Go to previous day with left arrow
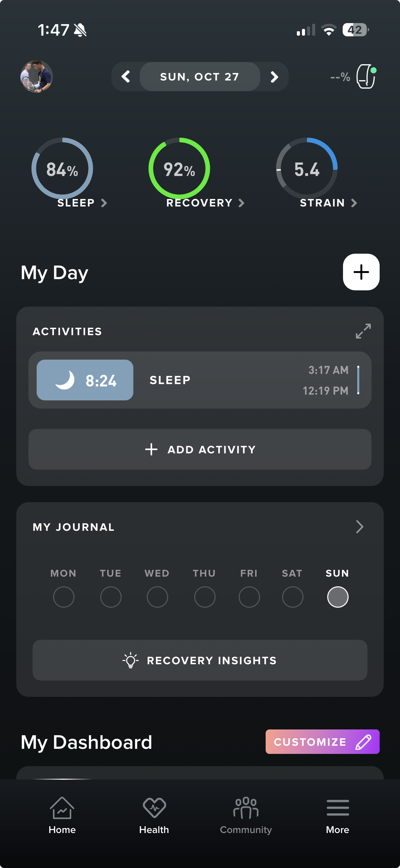The width and height of the screenshot is (400, 868). pyautogui.click(x=126, y=77)
